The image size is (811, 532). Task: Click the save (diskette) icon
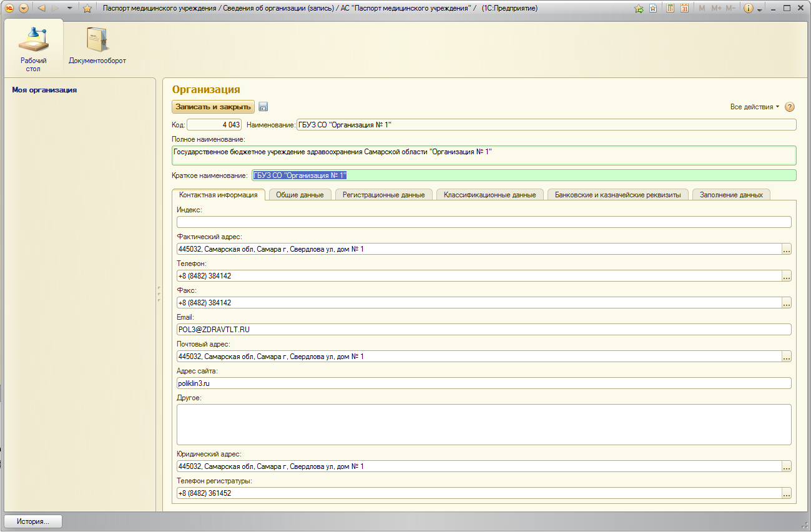click(263, 107)
